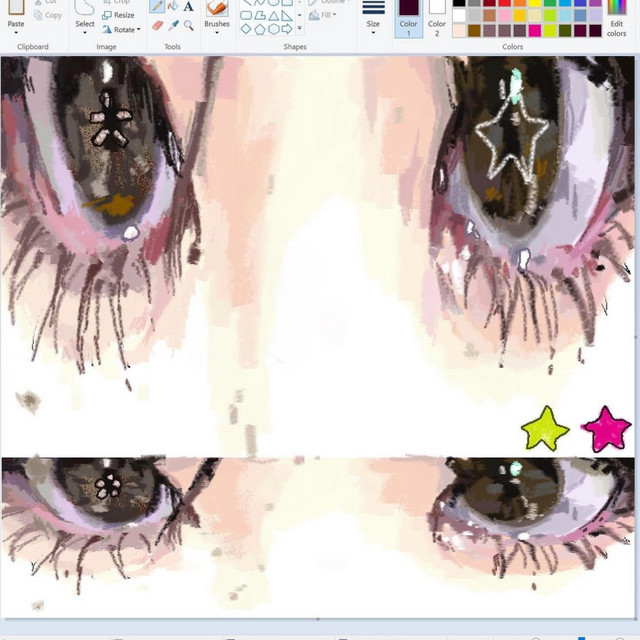The width and height of the screenshot is (640, 640).
Task: Click the canvas bottom-center resize handle
Action: 318,620
